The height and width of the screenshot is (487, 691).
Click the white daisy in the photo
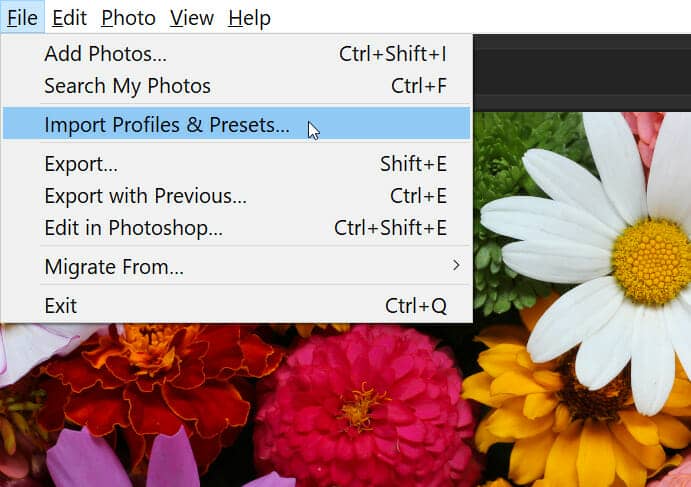point(608,260)
